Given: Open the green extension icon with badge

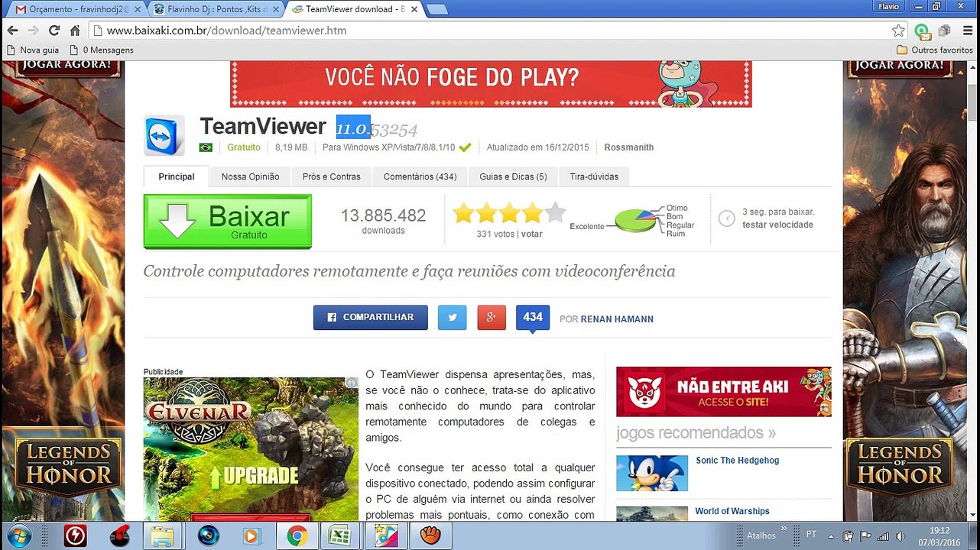Looking at the screenshot, I should pyautogui.click(x=923, y=31).
